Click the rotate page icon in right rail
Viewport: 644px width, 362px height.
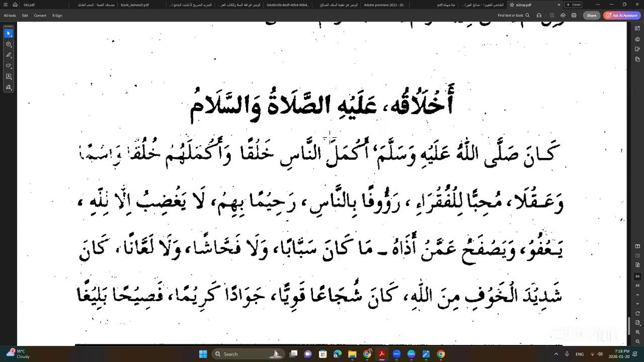[637, 313]
